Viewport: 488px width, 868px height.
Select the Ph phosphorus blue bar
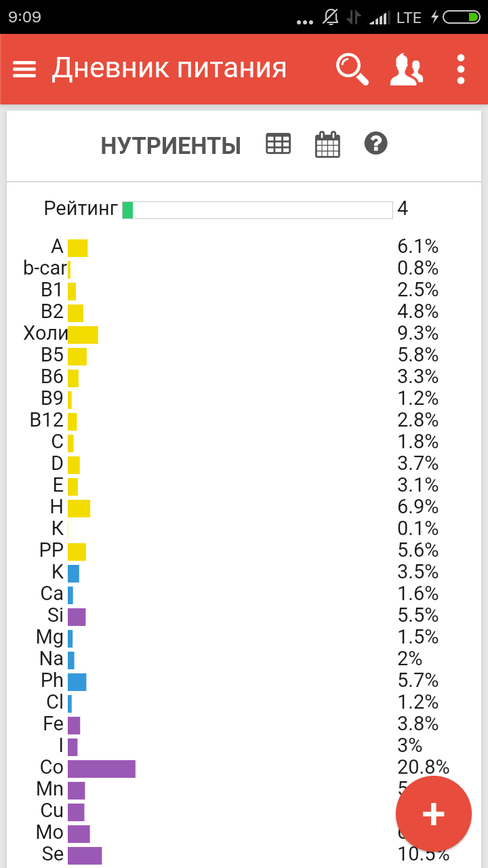[x=77, y=682]
